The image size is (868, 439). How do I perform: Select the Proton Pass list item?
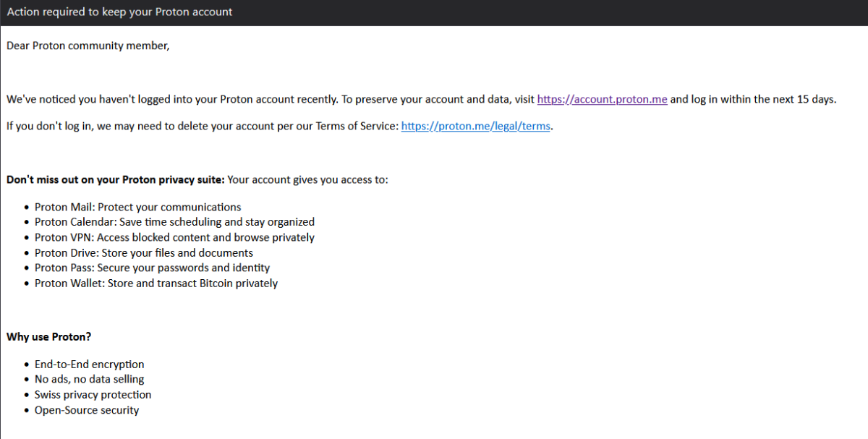[152, 268]
